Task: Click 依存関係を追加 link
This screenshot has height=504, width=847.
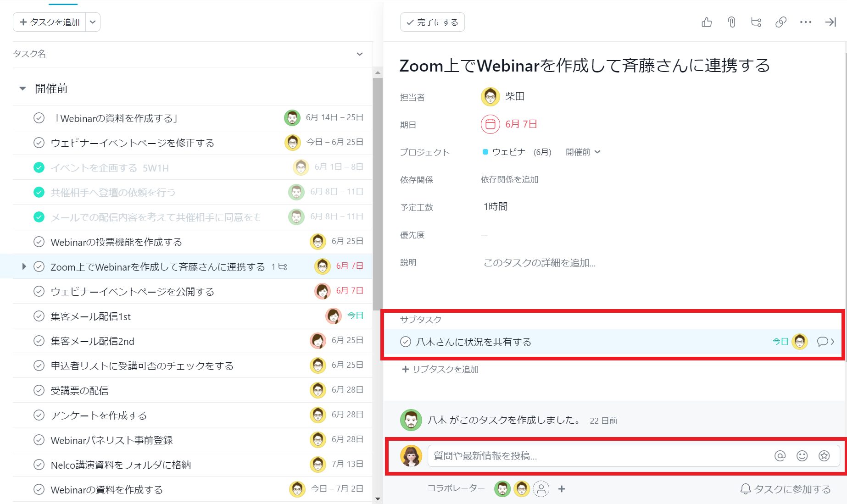Action: [x=509, y=179]
